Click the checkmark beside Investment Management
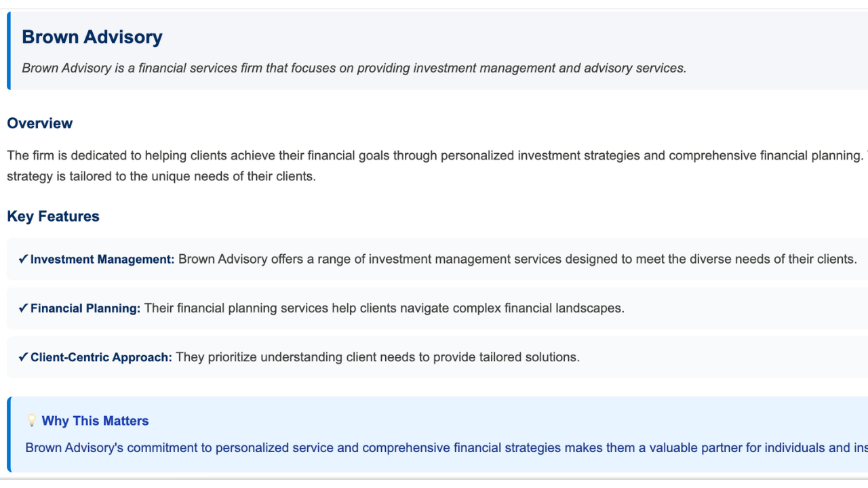Viewport: 868px width, 488px height. click(x=23, y=259)
